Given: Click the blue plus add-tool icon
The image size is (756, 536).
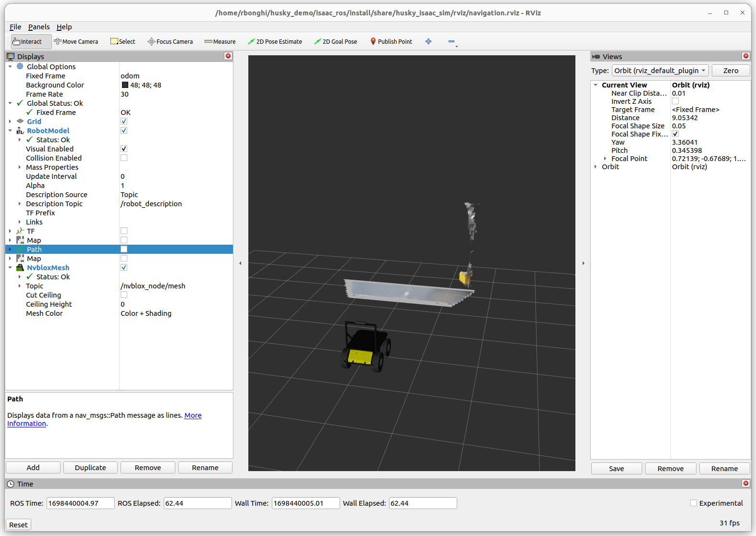Looking at the screenshot, I should [x=428, y=41].
